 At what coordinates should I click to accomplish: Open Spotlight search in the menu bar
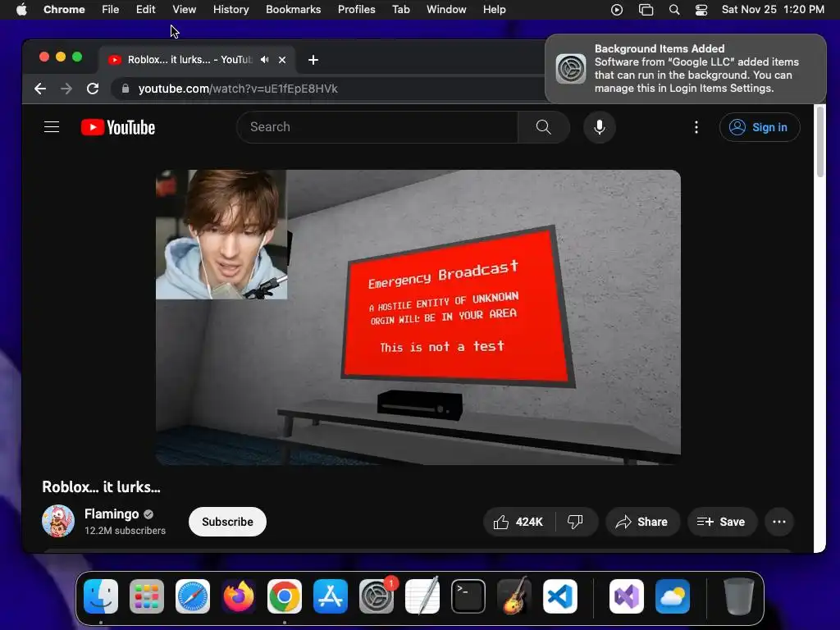pyautogui.click(x=674, y=10)
